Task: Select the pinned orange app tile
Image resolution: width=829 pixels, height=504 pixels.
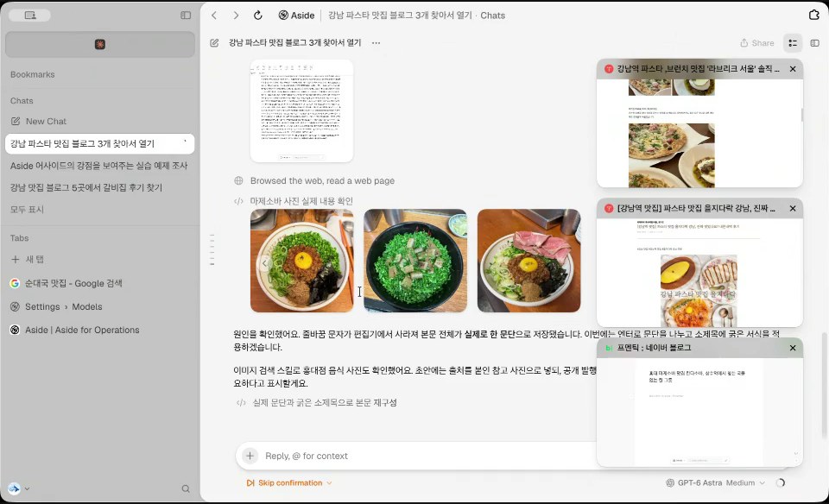Action: [x=100, y=44]
